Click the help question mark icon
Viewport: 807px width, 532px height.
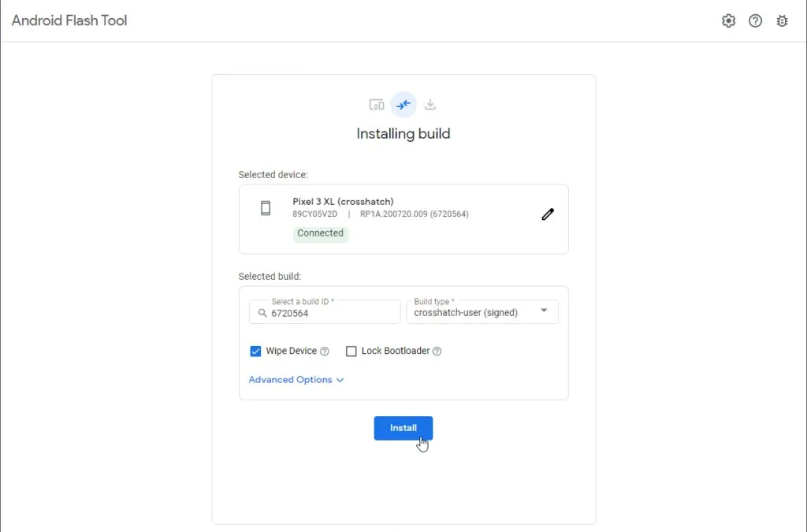[x=755, y=20]
